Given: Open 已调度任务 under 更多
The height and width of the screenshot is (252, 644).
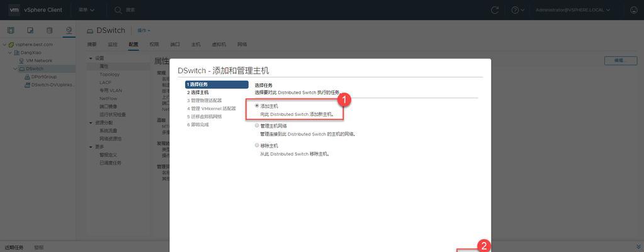Looking at the screenshot, I should tap(111, 163).
